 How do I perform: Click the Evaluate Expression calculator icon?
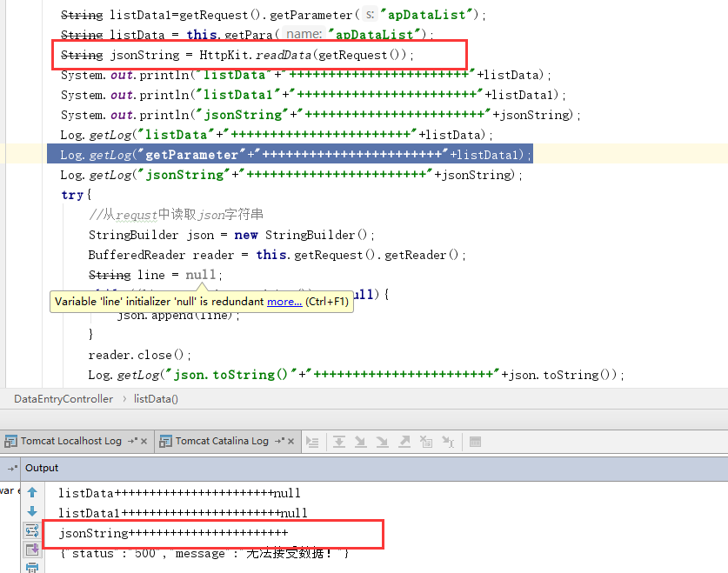pyautogui.click(x=475, y=443)
